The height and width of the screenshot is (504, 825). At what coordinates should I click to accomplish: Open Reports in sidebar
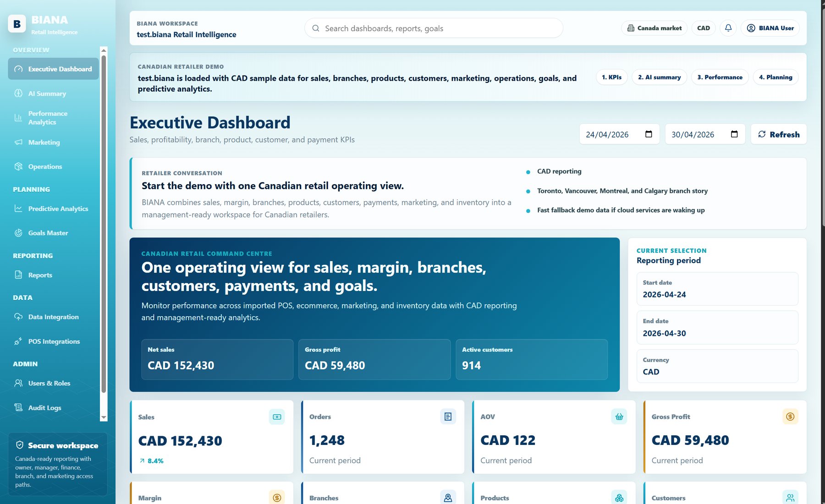(x=53, y=275)
